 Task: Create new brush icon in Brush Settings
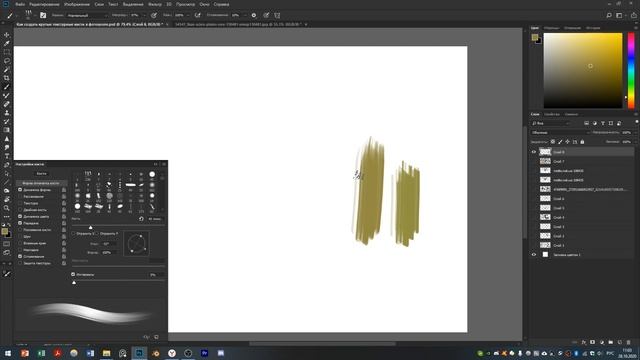[x=156, y=337]
